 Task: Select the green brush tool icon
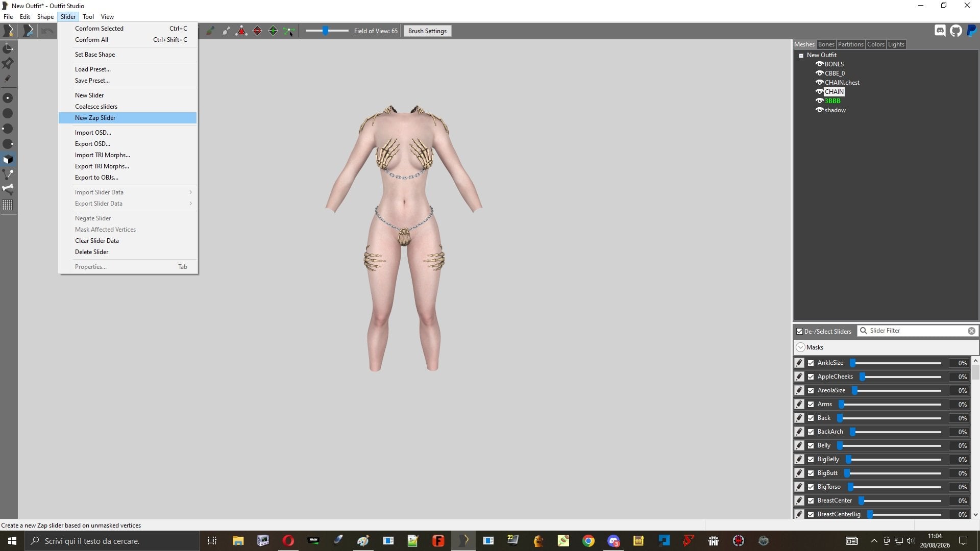click(210, 31)
